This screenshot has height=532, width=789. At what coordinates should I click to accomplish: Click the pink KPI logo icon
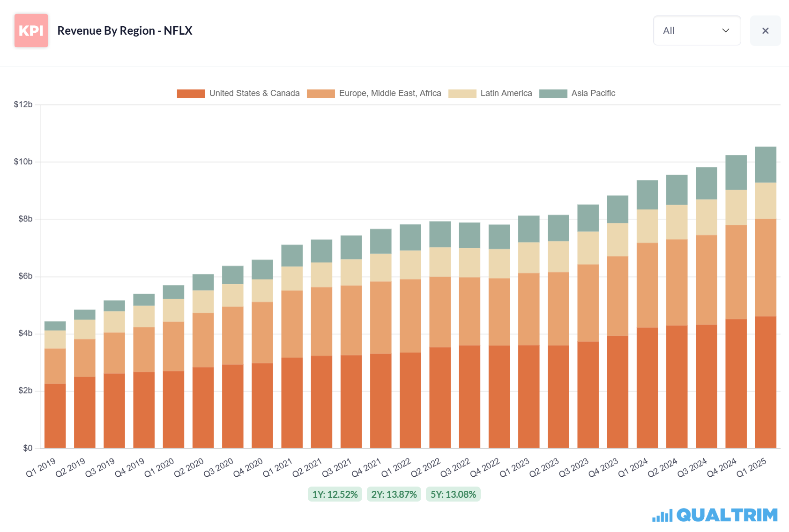pyautogui.click(x=31, y=30)
